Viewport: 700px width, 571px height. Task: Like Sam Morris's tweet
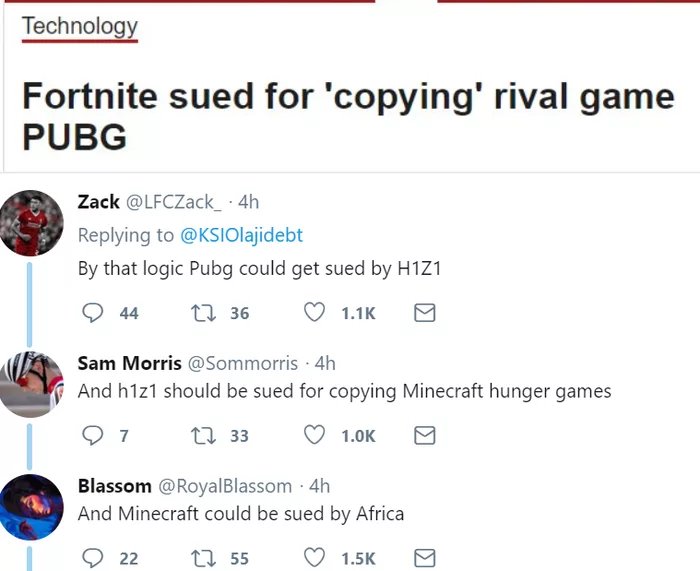point(314,436)
